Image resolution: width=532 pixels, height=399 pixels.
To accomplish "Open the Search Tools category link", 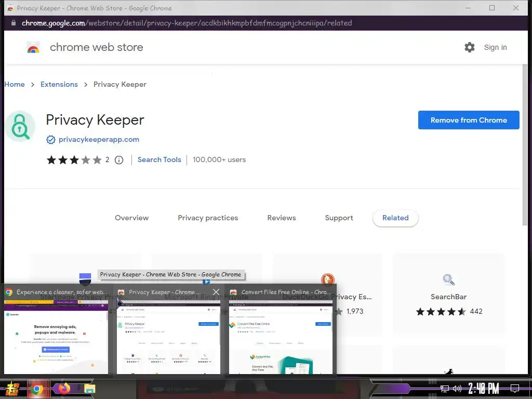I will coord(159,160).
